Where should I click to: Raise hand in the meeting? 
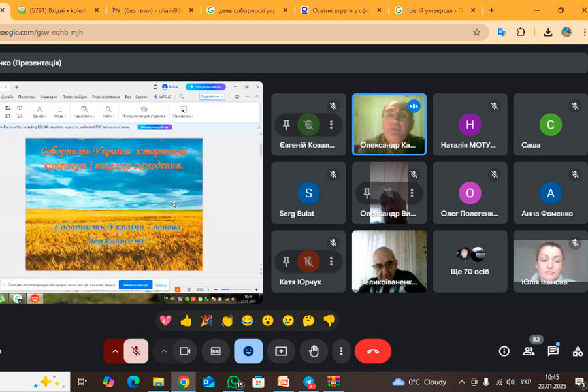(x=314, y=351)
